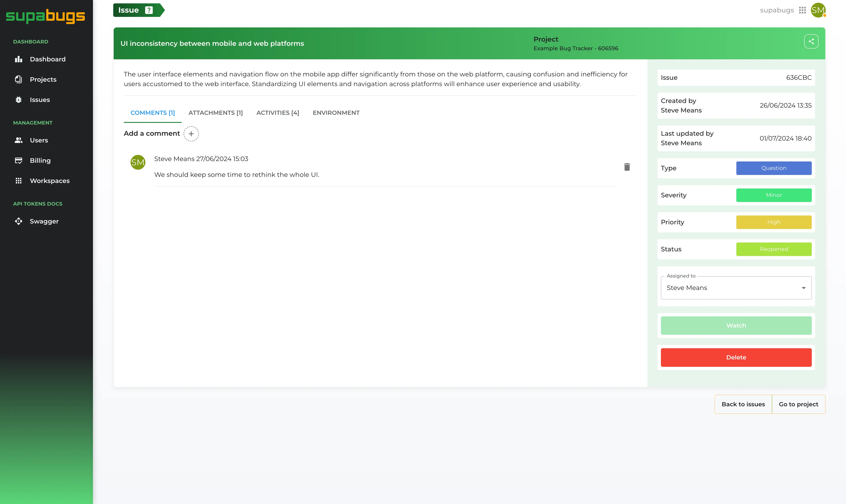Screen dimensions: 846x504
Task: Click the plus icon to add comment
Action: coord(191,134)
